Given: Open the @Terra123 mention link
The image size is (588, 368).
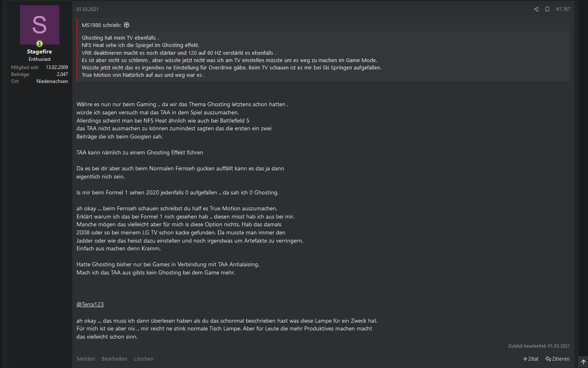Looking at the screenshot, I should pos(90,304).
